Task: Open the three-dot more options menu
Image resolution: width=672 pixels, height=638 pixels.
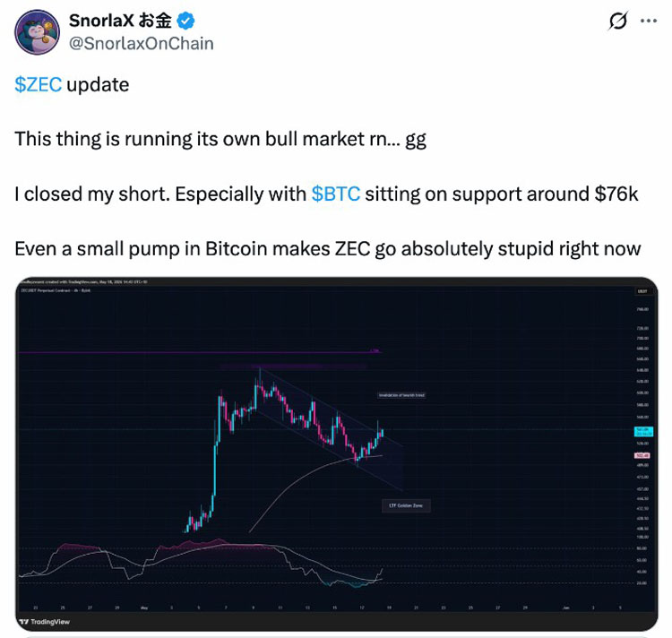Action: (x=649, y=21)
